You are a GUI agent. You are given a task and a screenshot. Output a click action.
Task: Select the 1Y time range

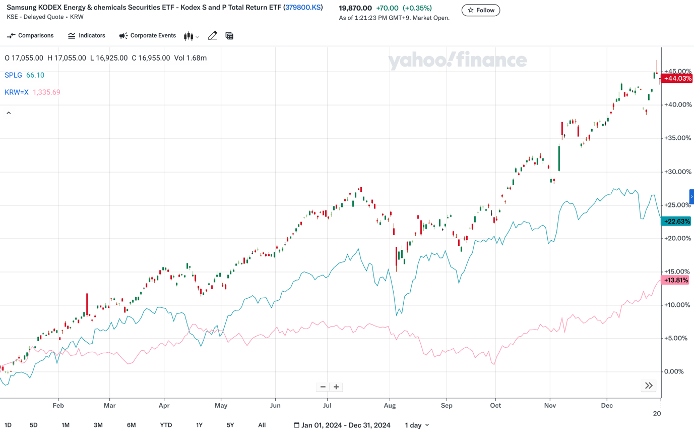click(199, 425)
